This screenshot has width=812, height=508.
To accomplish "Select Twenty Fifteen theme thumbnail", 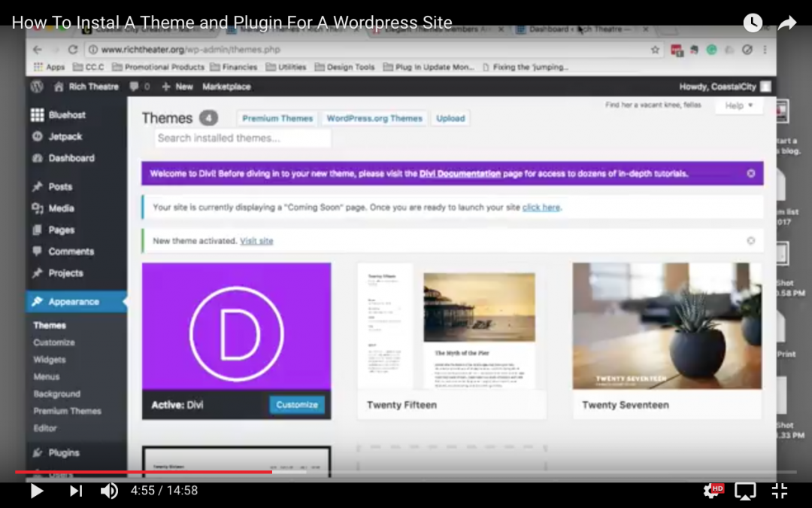I will click(452, 326).
